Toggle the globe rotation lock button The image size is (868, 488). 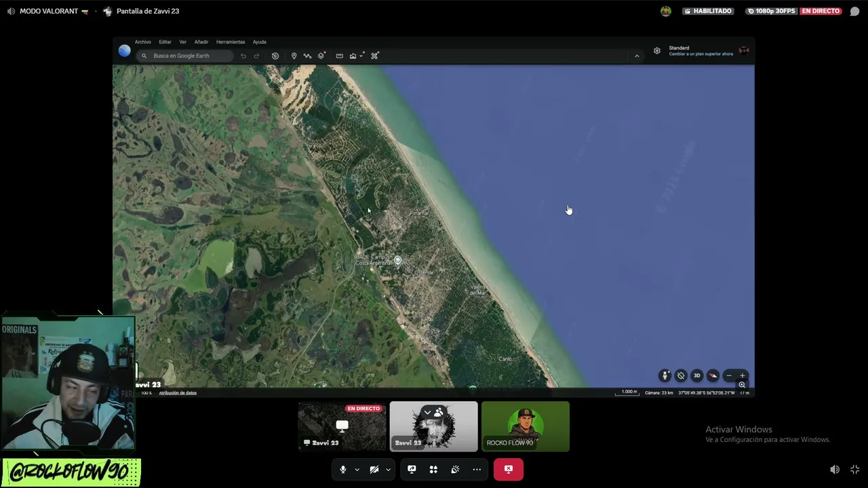pyautogui.click(x=681, y=375)
